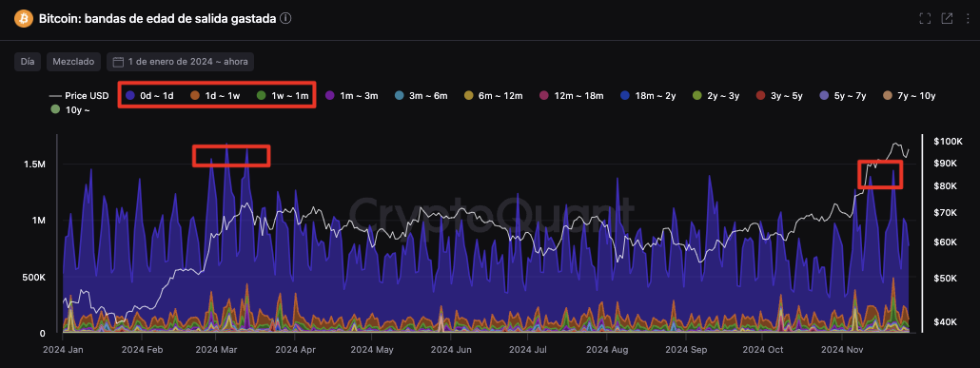Viewport: 980px width, 368px height.
Task: Toggle the 12m ~ 18m legend series
Action: coord(571,96)
